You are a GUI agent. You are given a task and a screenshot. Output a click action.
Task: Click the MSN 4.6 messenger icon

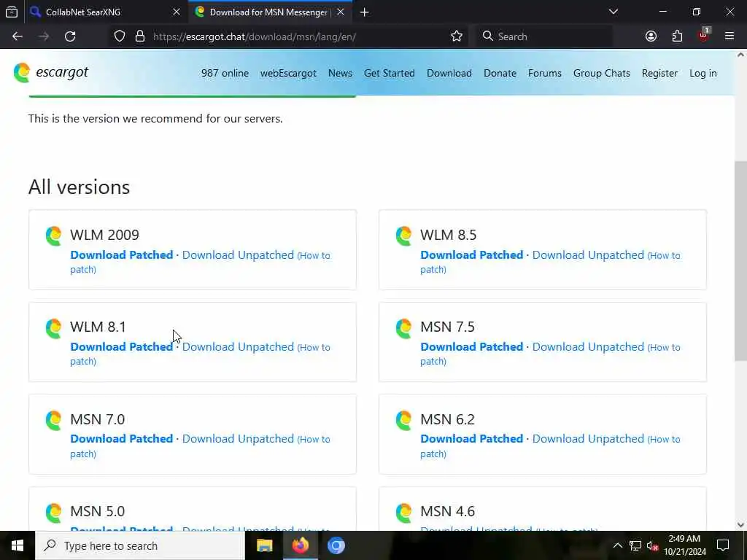click(404, 512)
